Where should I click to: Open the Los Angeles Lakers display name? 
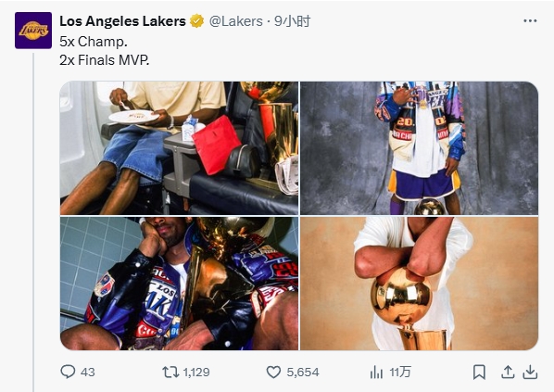(x=122, y=21)
